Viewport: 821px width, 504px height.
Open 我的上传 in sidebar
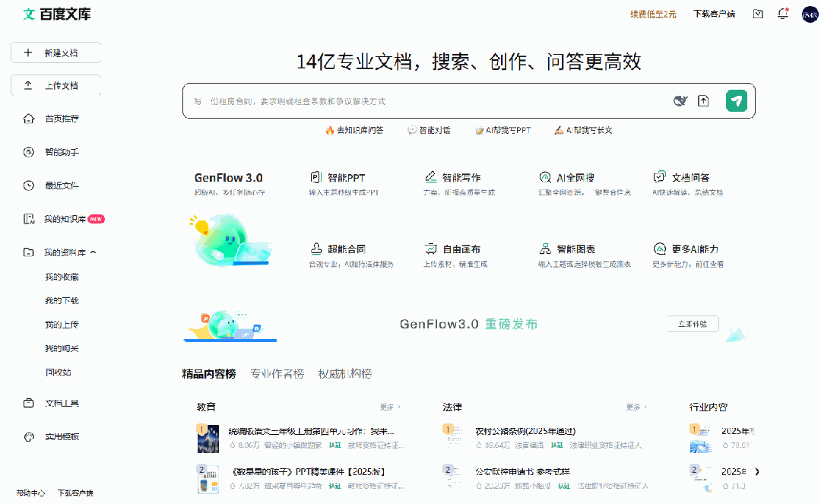click(x=62, y=325)
